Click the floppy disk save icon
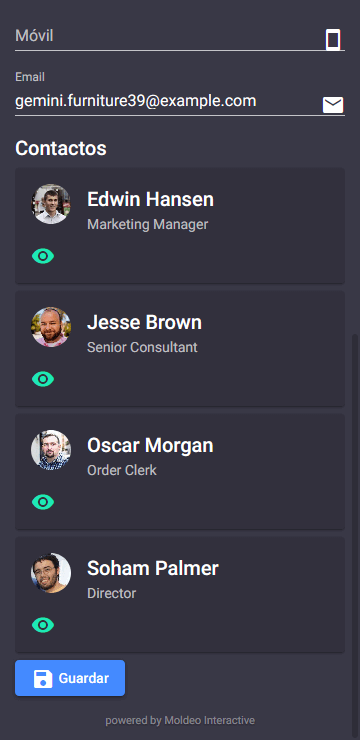Screen dimensions: 360x740 coord(43,679)
